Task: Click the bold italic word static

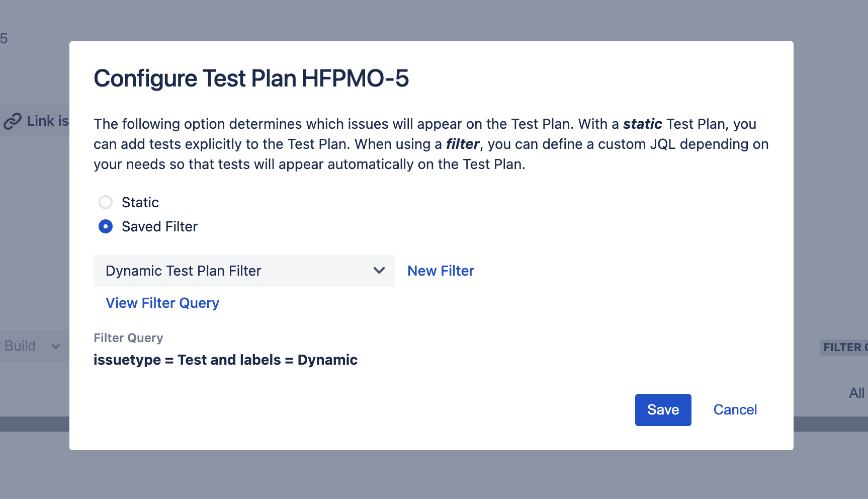Action: (642, 124)
